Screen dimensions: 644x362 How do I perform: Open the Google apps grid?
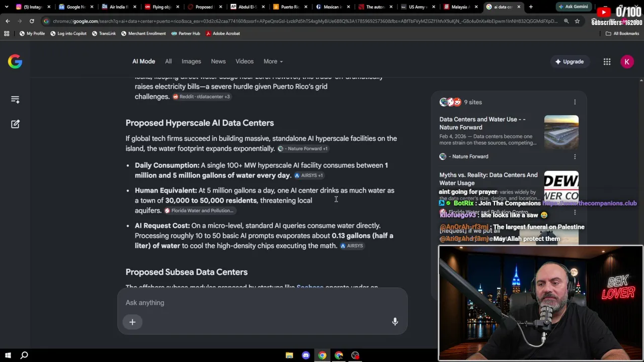607,61
